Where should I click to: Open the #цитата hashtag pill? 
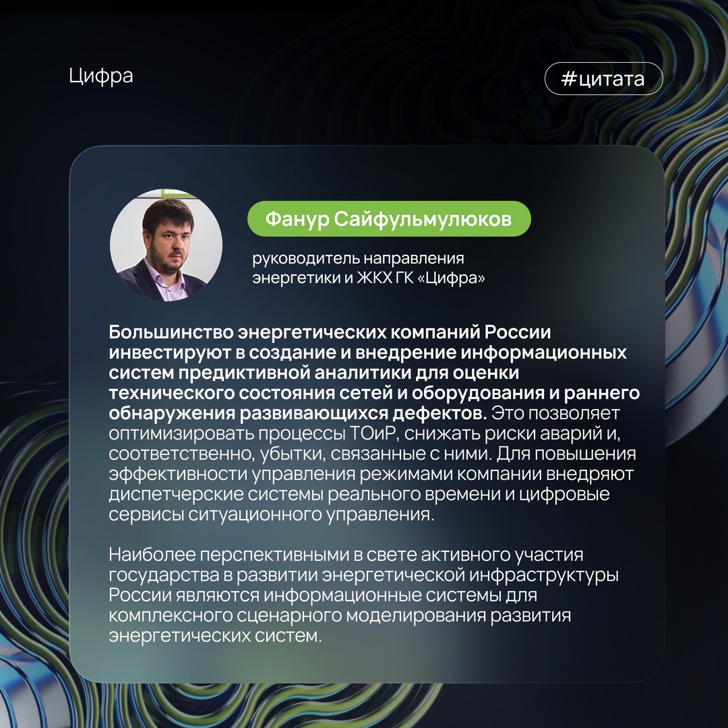603,78
